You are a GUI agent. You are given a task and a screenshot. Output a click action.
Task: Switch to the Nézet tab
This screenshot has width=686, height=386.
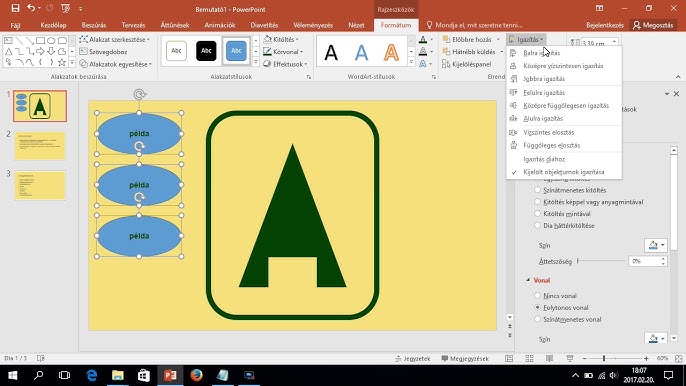(x=356, y=25)
